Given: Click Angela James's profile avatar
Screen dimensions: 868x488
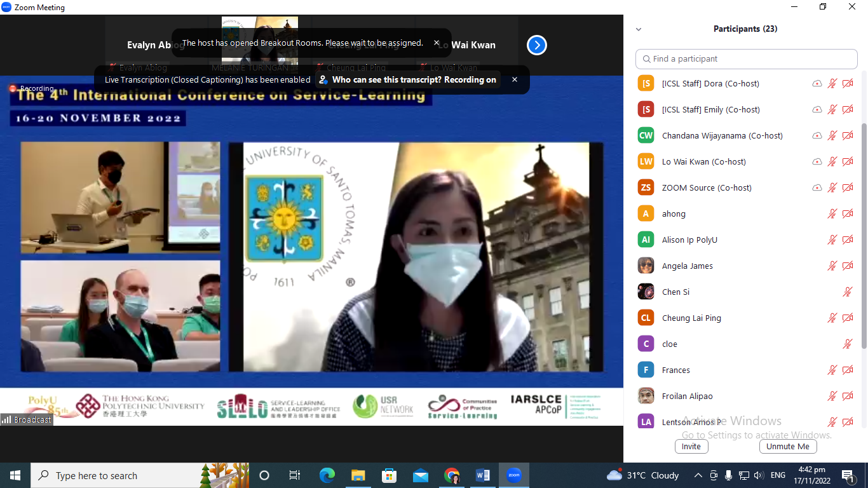Looking at the screenshot, I should (x=646, y=266).
